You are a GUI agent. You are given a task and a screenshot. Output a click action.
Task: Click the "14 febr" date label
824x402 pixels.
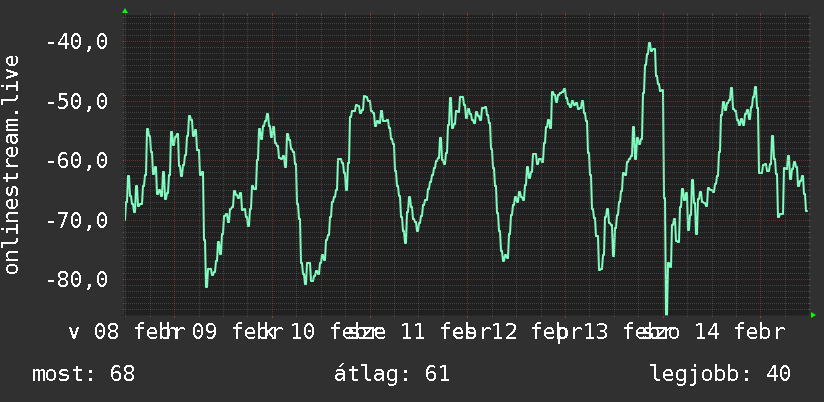coord(740,333)
